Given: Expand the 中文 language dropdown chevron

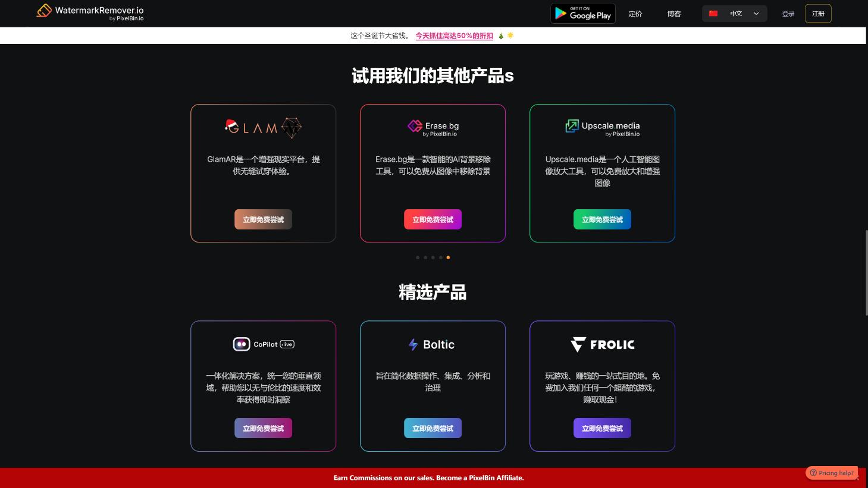Looking at the screenshot, I should (756, 14).
